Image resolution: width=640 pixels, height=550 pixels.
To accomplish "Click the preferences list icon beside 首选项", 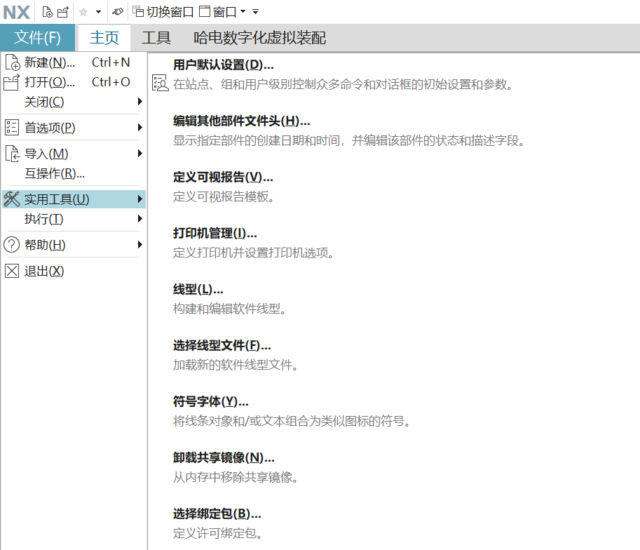I will [11, 128].
